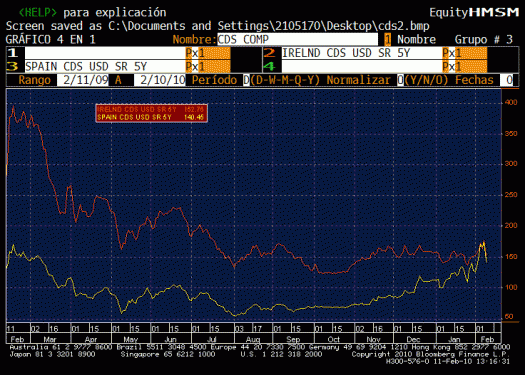Click the May month label on the time axis

(131, 339)
